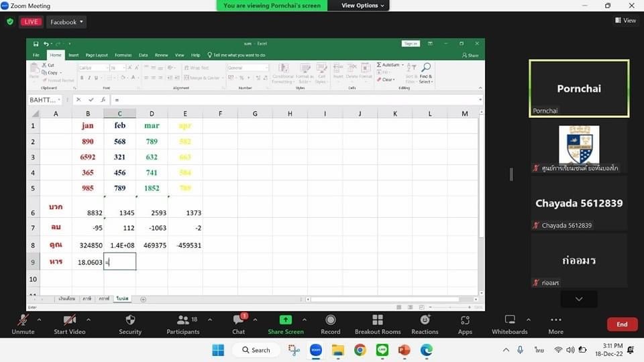The height and width of the screenshot is (362, 644).
Task: Open the Security shield icon in Zoom
Action: 130,320
